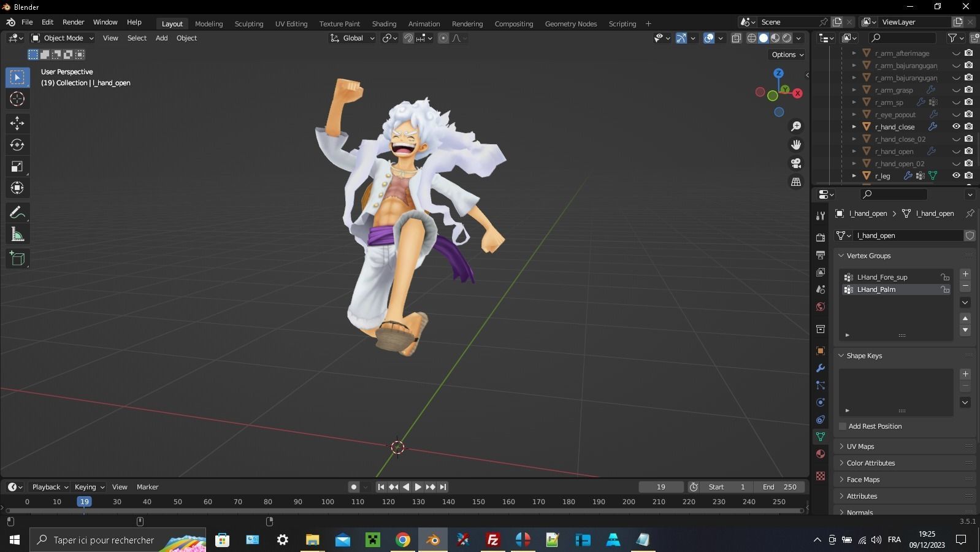Toggle snapping magnet icon
Viewport: 980px width, 552px height.
[x=408, y=38]
